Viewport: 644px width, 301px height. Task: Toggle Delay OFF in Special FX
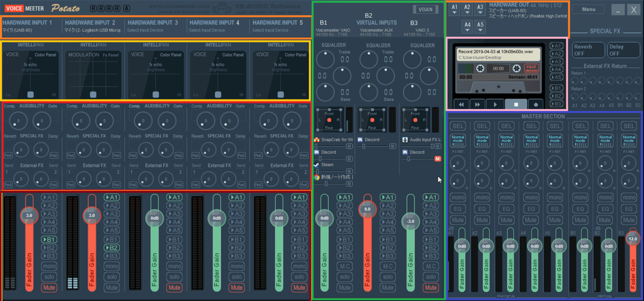623,50
